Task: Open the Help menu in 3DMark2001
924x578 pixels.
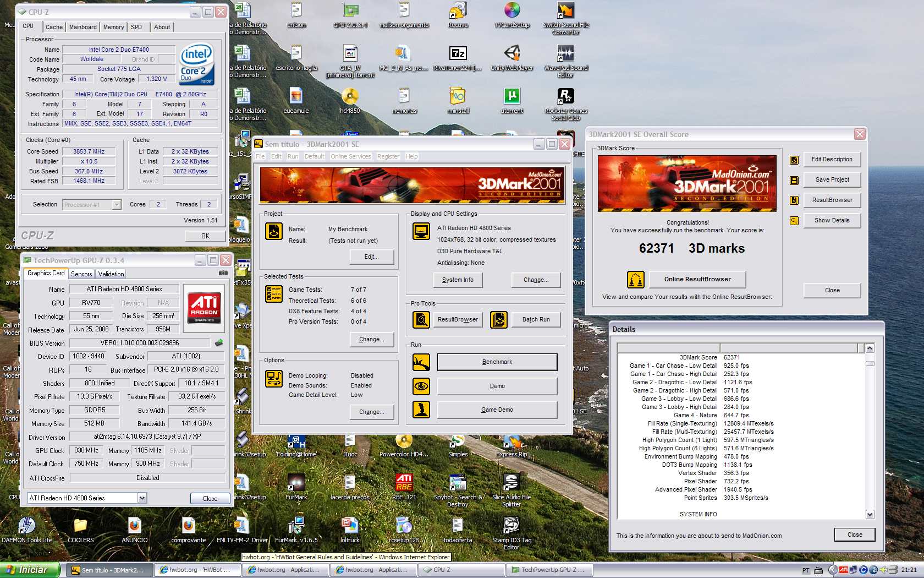Action: point(411,156)
